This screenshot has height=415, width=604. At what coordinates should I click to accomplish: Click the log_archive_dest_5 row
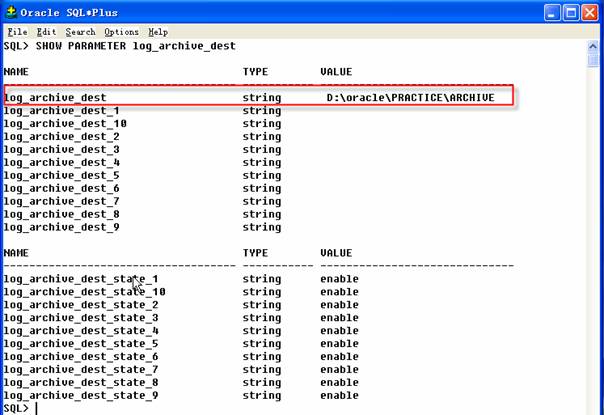coord(143,176)
